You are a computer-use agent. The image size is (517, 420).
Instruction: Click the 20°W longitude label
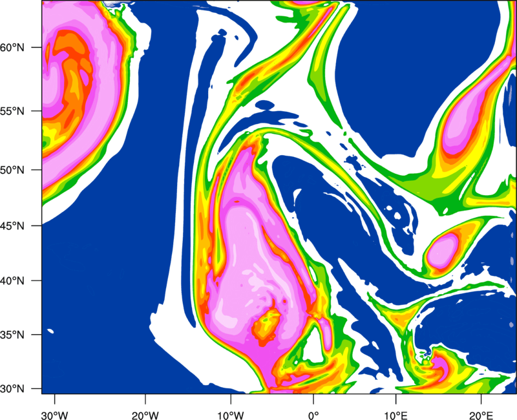(145, 415)
